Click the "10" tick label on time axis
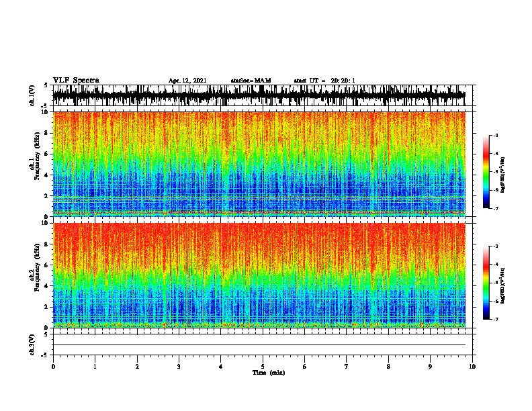Viewport: 532px width, 411px height. tap(472, 366)
